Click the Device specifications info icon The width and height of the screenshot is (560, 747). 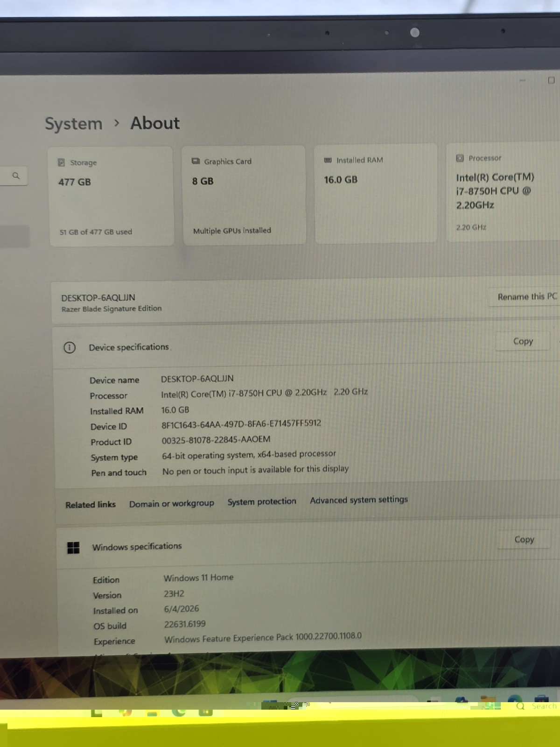(70, 348)
